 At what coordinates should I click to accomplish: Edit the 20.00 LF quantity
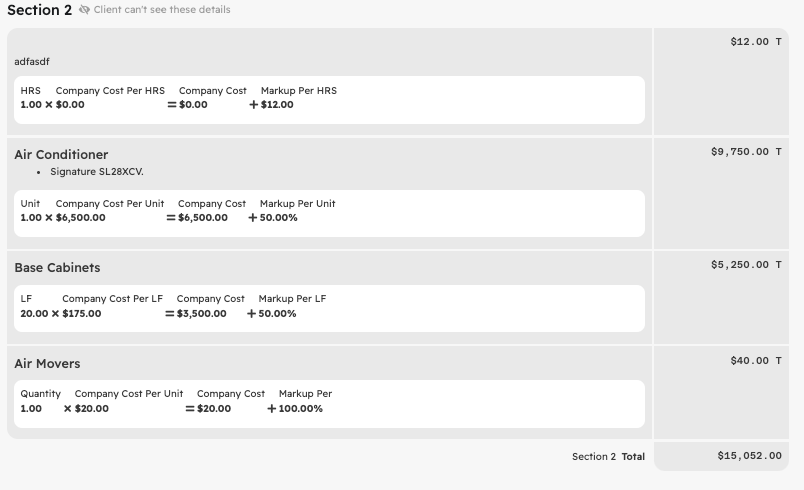coord(34,313)
